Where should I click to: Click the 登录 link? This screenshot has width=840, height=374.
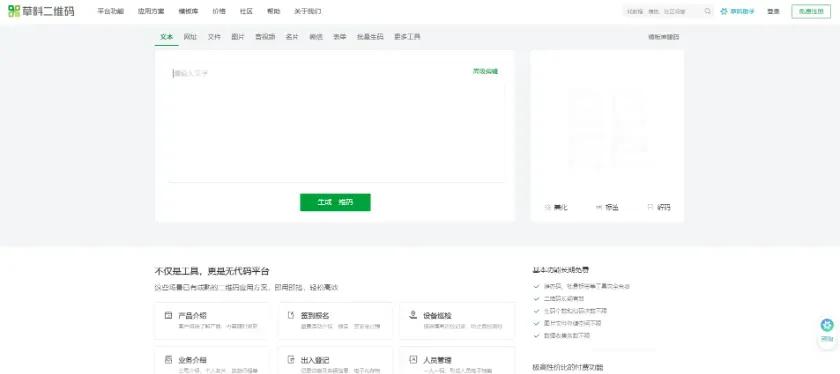click(773, 11)
